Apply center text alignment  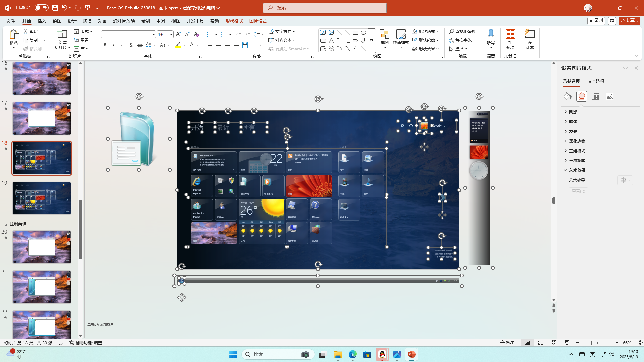tap(218, 45)
